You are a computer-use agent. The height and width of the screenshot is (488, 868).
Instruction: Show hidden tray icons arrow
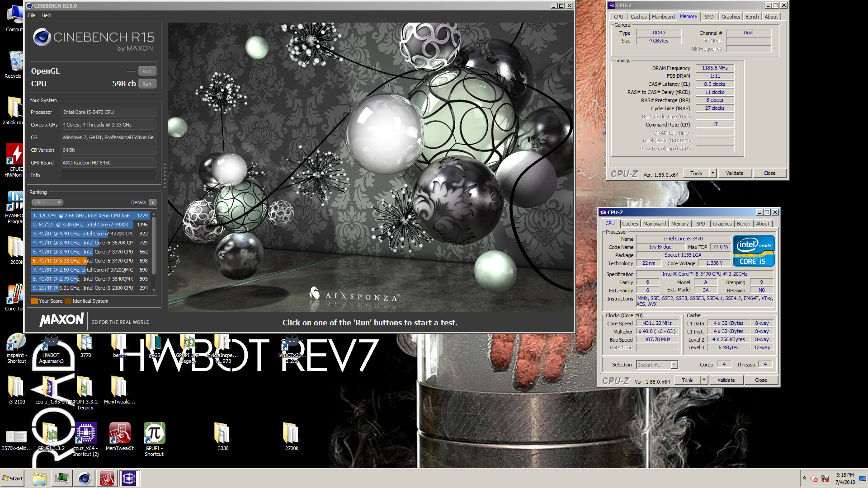[x=804, y=478]
